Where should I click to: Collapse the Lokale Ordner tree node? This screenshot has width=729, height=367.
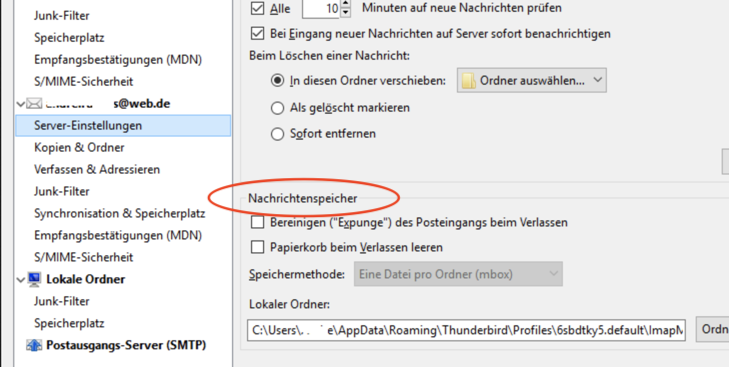click(20, 280)
